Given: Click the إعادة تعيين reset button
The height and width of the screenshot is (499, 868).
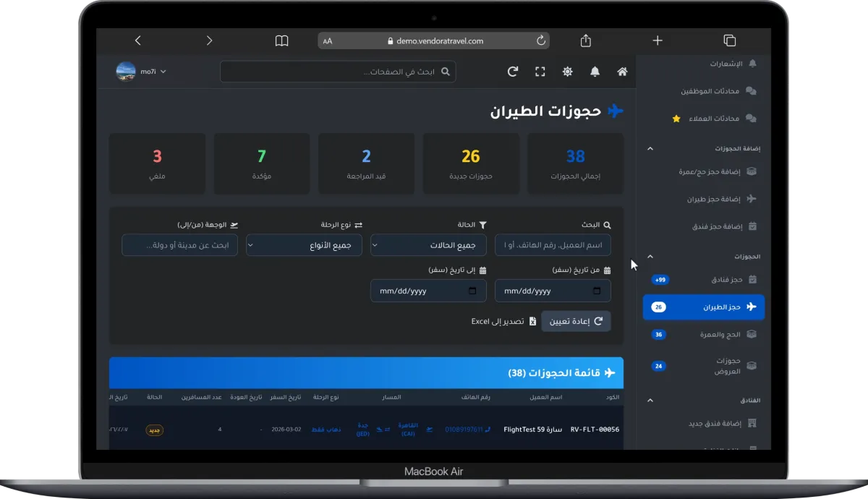Looking at the screenshot, I should pos(576,321).
